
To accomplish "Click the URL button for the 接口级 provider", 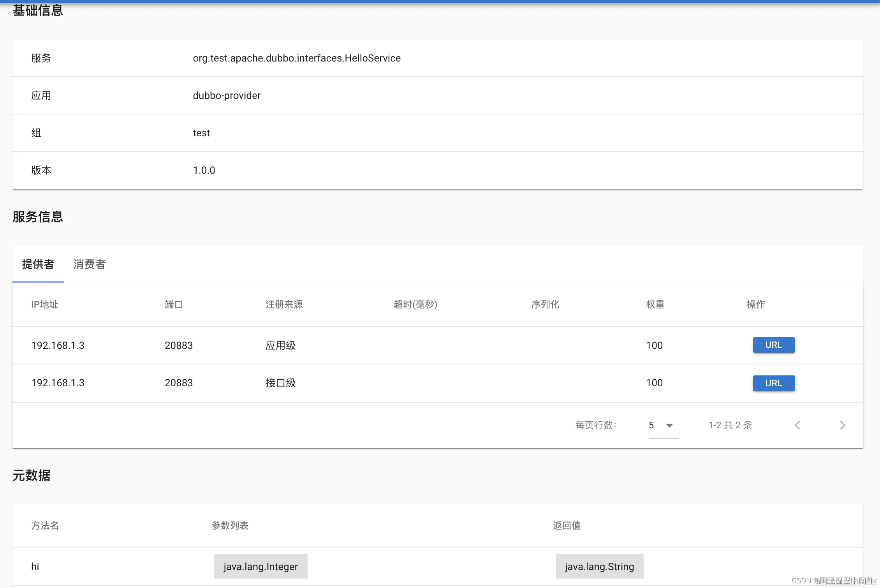I will pos(773,383).
